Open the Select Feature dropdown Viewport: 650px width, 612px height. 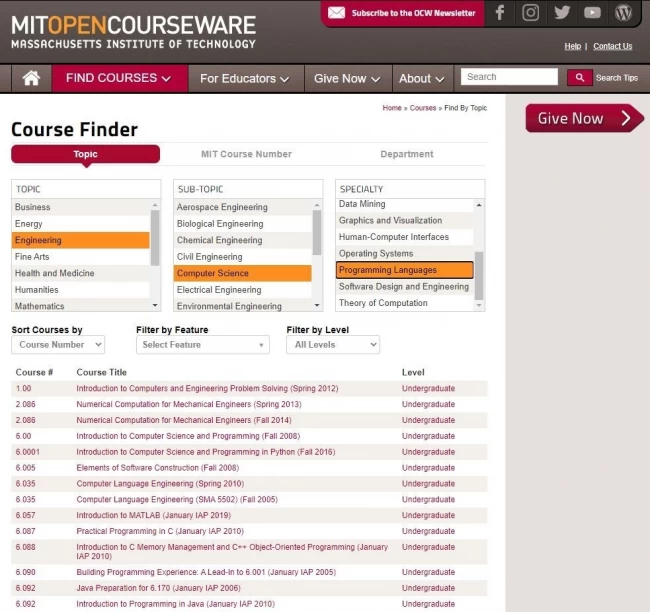[x=203, y=345]
